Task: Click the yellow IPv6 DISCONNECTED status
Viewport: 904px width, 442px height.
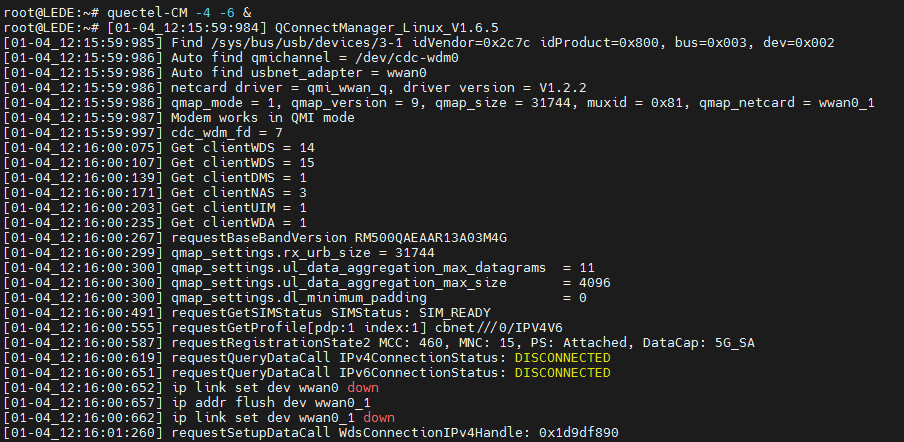Action: click(x=563, y=372)
